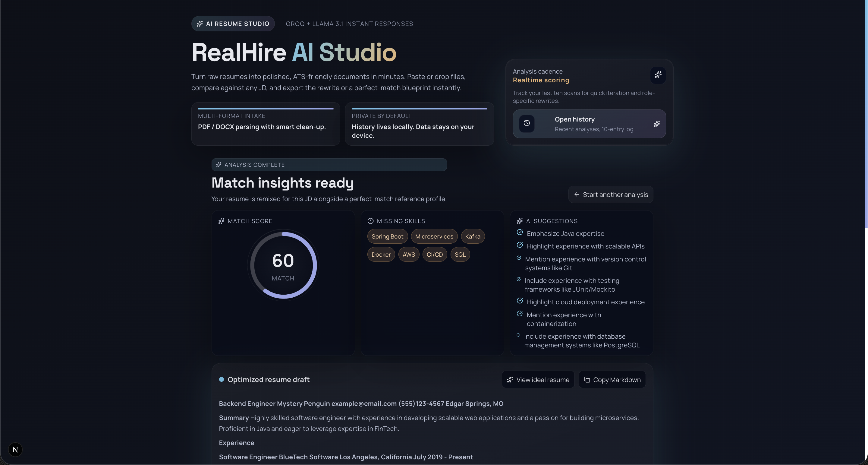Select the Kafka missing skill chip
The width and height of the screenshot is (868, 465).
coord(472,236)
